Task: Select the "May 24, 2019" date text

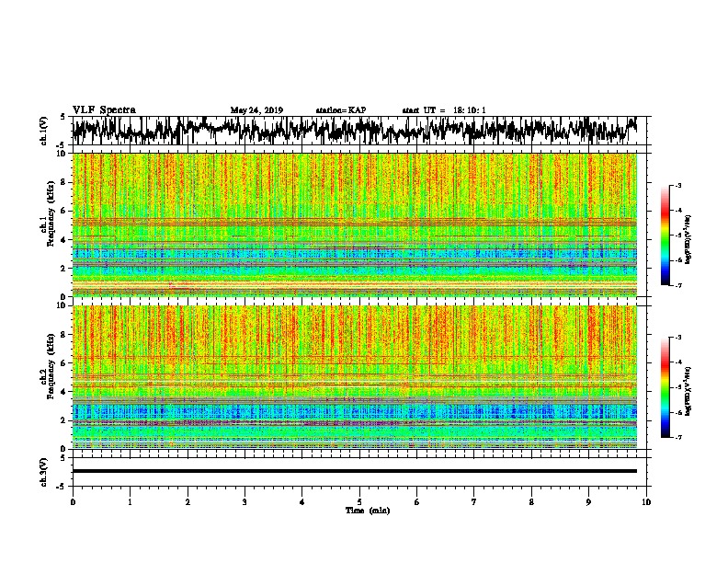Action: (256, 110)
